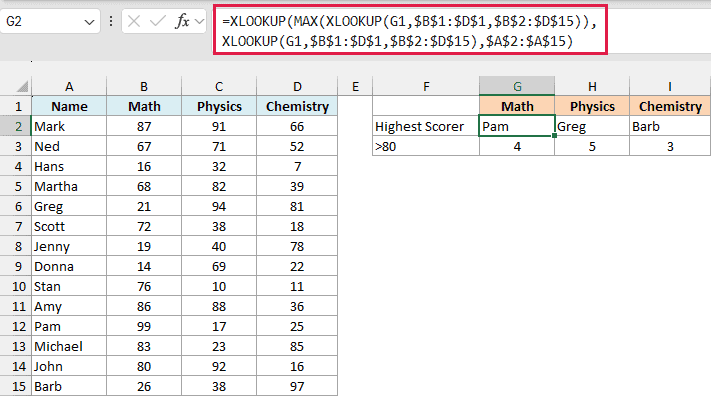Select column E header

(x=355, y=86)
